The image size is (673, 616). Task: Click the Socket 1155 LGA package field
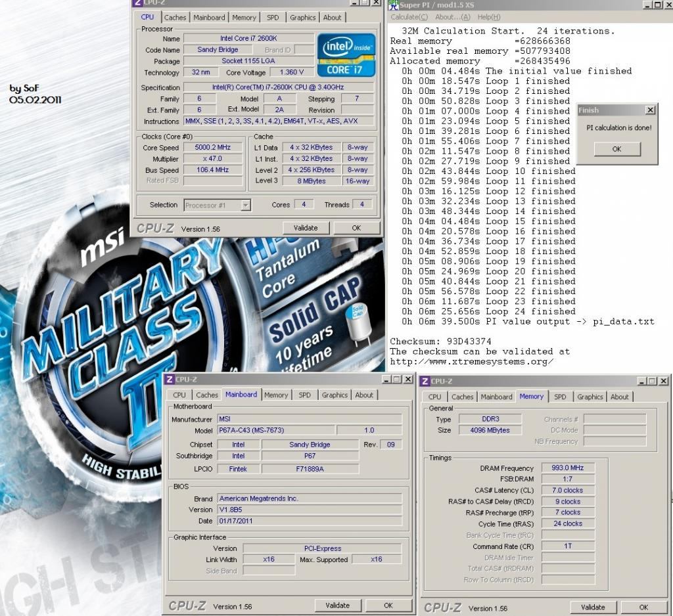pos(248,61)
